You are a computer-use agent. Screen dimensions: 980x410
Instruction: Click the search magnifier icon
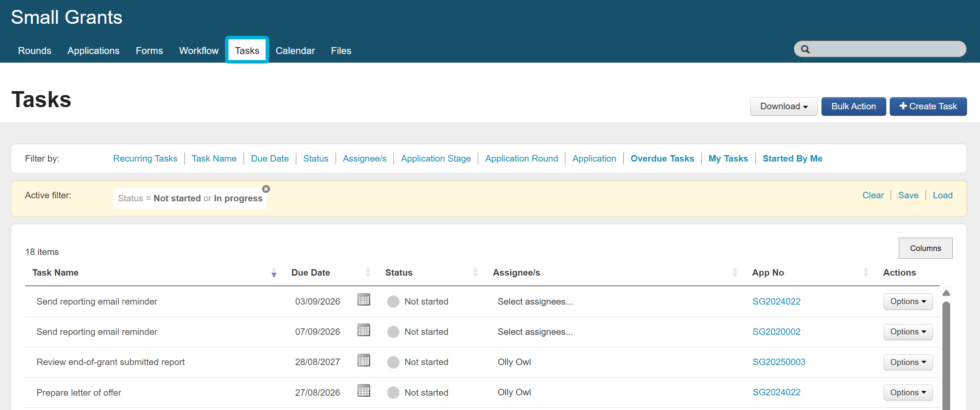[x=805, y=49]
